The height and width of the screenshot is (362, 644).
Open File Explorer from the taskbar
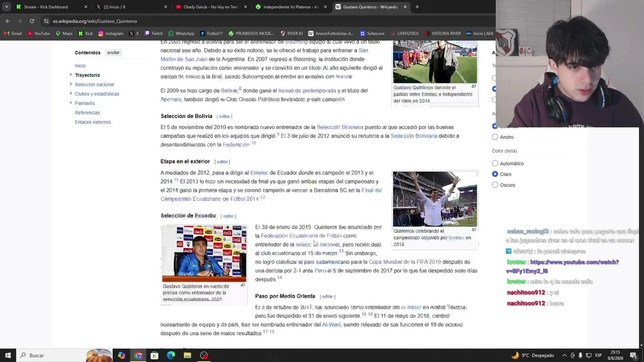187,355
